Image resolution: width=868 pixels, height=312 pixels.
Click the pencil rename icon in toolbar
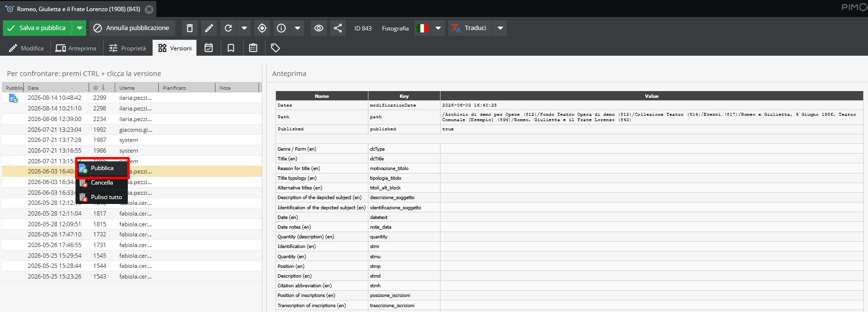click(x=209, y=28)
